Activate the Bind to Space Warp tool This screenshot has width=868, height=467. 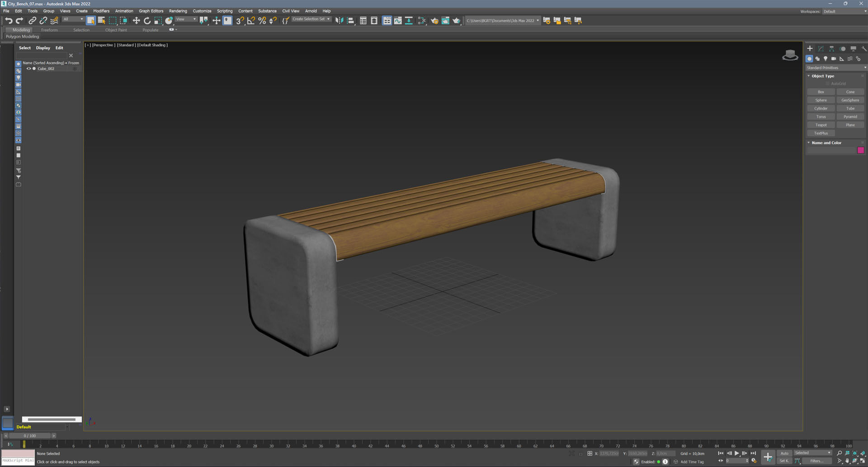pyautogui.click(x=54, y=20)
